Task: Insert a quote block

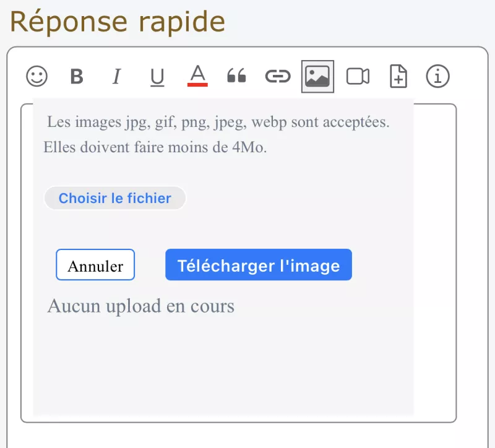Action: point(236,76)
